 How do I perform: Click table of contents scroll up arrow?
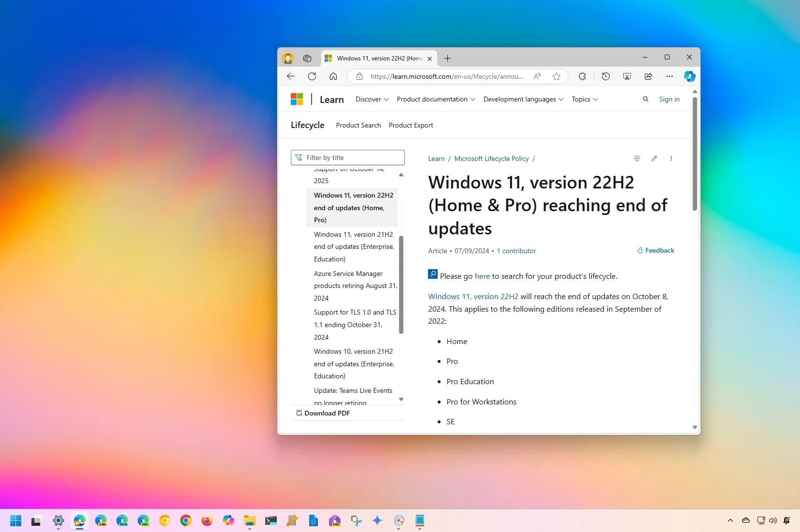[x=401, y=174]
